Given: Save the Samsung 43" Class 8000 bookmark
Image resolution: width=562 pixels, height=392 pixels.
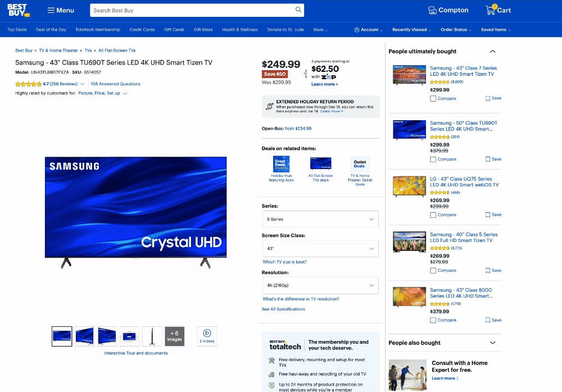Looking at the screenshot, I should pos(493,320).
